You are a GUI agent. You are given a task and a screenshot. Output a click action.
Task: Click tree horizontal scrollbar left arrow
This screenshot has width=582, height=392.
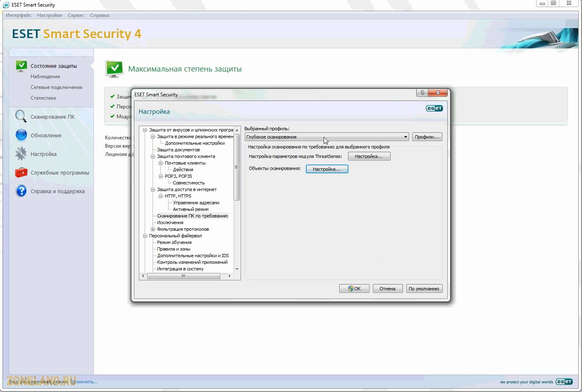143,276
